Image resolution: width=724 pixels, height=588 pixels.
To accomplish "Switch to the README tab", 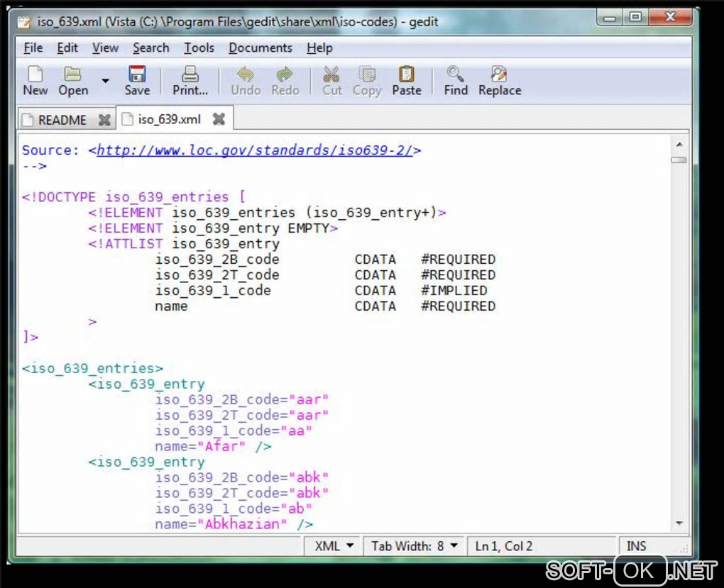I will pyautogui.click(x=62, y=120).
